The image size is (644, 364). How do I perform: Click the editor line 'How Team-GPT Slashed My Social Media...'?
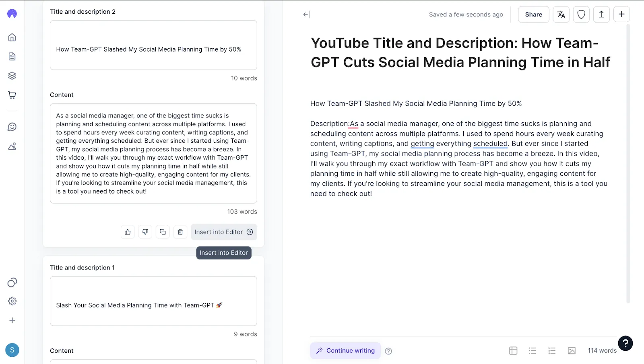click(416, 103)
